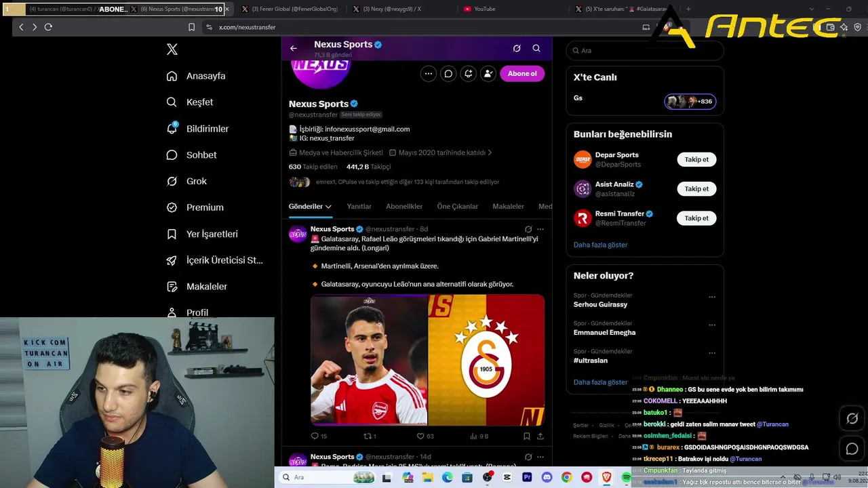The width and height of the screenshot is (868, 488).
Task: Switch to the Fener Global browser tab
Action: click(x=290, y=9)
